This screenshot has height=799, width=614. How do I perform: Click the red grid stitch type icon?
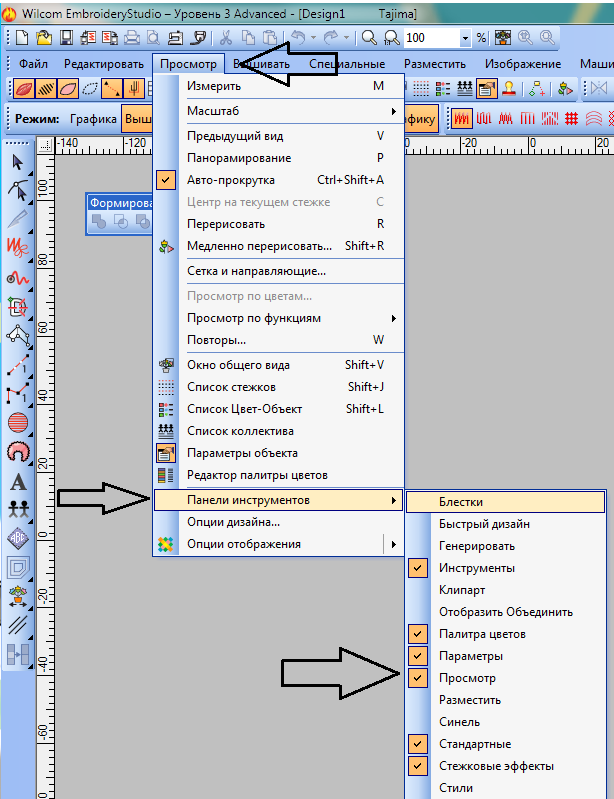pyautogui.click(x=572, y=119)
